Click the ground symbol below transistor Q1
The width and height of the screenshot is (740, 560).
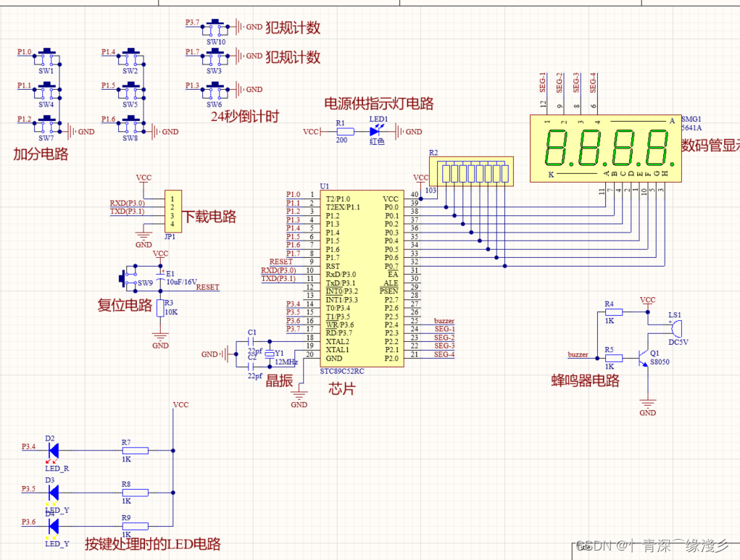point(647,404)
